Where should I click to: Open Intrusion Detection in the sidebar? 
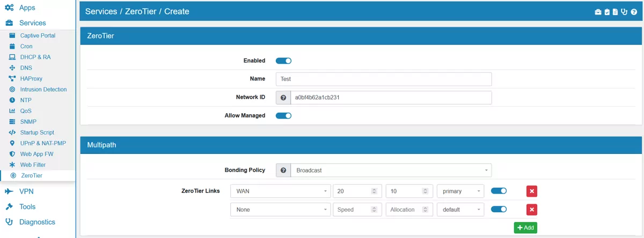[43, 90]
